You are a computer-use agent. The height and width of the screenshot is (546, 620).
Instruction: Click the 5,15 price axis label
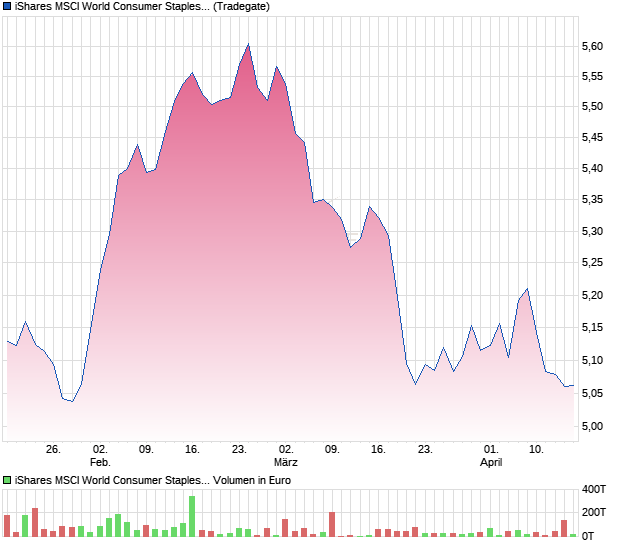tap(592, 327)
